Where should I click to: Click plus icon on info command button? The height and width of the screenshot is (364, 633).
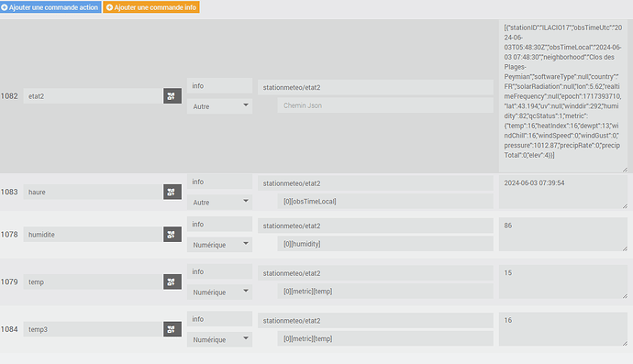(109, 7)
